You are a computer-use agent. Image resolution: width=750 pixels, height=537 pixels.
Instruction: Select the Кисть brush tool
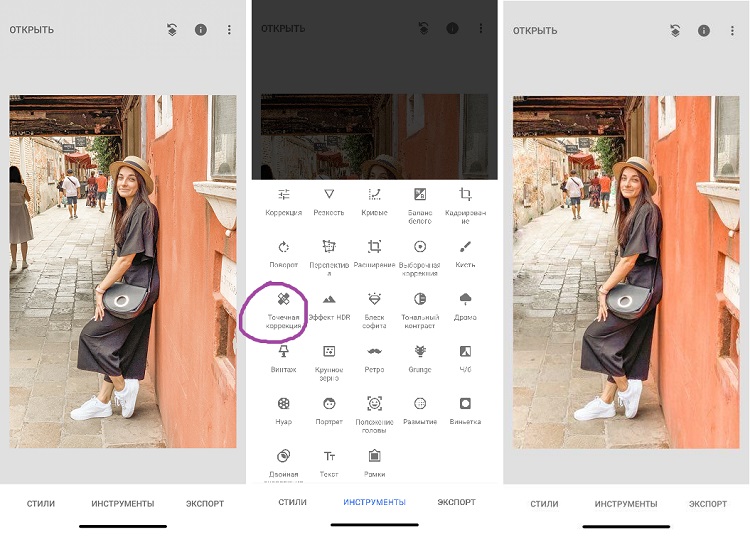pyautogui.click(x=465, y=254)
